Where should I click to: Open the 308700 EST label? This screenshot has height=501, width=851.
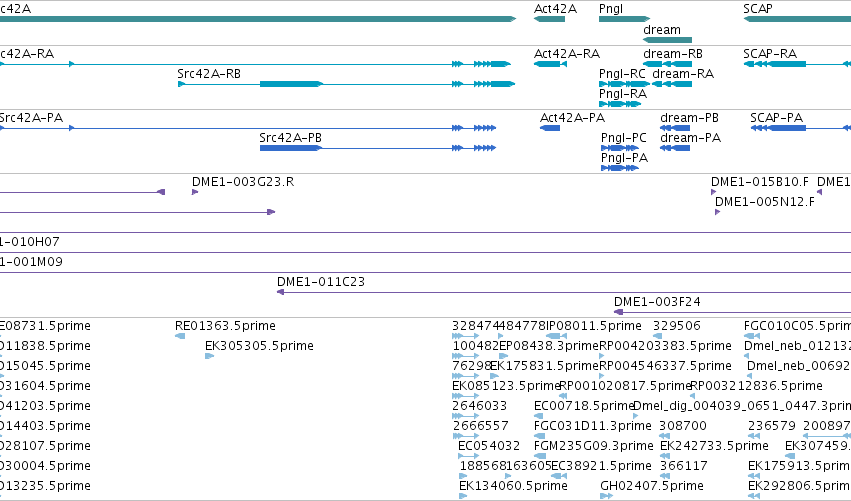[x=683, y=426]
